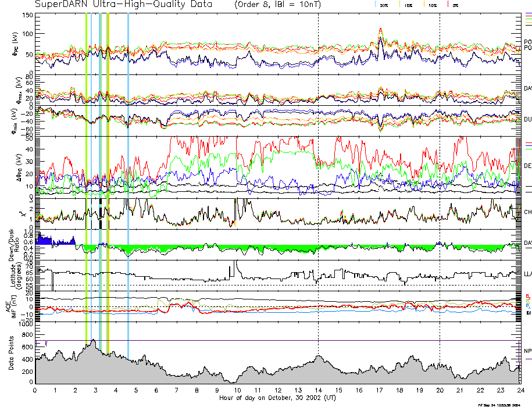Click the red 5% legend line
Screen dimensions: 532x407
pyautogui.click(x=448, y=4)
